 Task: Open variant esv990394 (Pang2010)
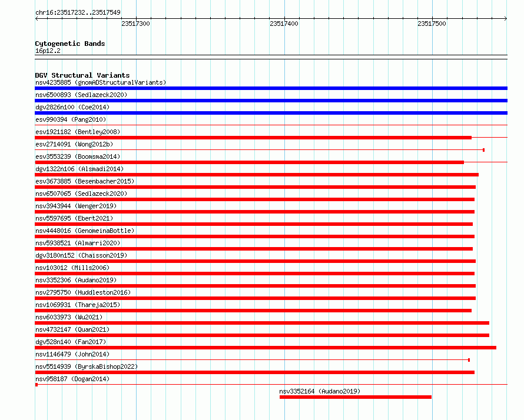[71, 119]
